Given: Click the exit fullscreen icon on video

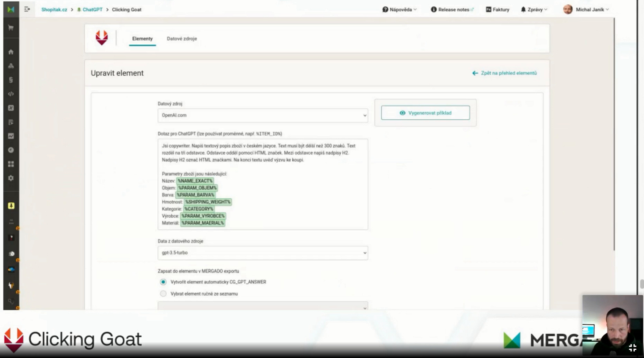Looking at the screenshot, I should click(632, 348).
